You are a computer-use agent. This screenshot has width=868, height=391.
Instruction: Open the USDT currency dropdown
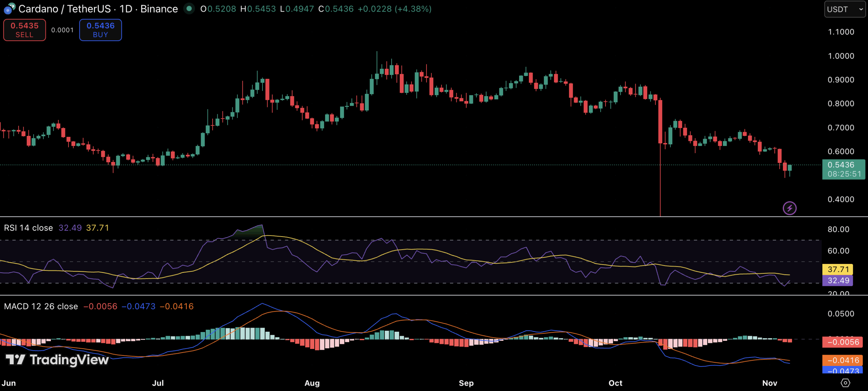(844, 9)
